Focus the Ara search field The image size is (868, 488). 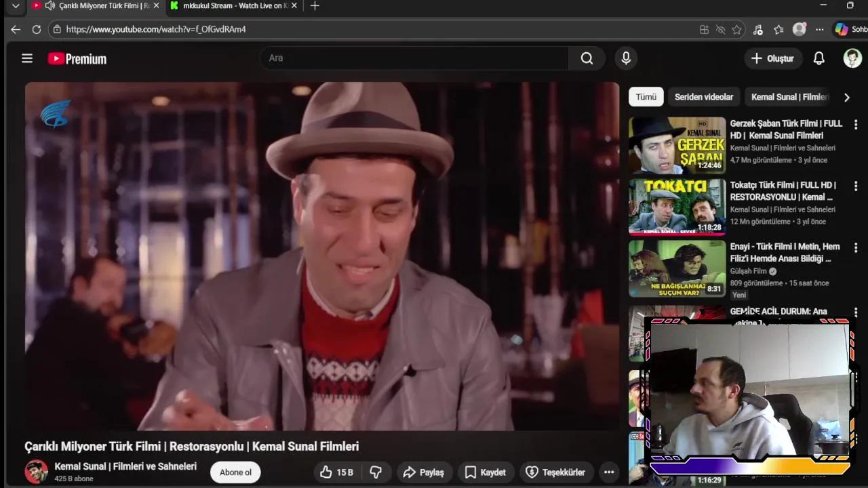414,58
